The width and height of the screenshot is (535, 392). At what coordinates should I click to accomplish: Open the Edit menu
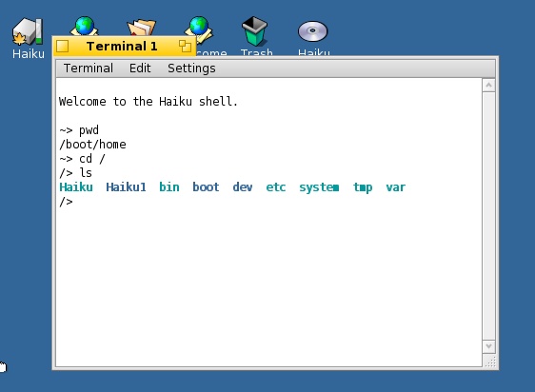tap(140, 69)
